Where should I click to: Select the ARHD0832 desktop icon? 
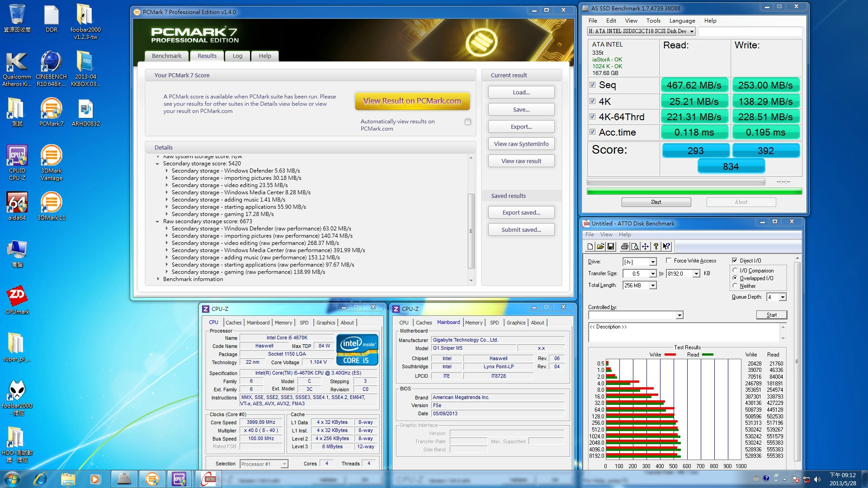pos(85,113)
